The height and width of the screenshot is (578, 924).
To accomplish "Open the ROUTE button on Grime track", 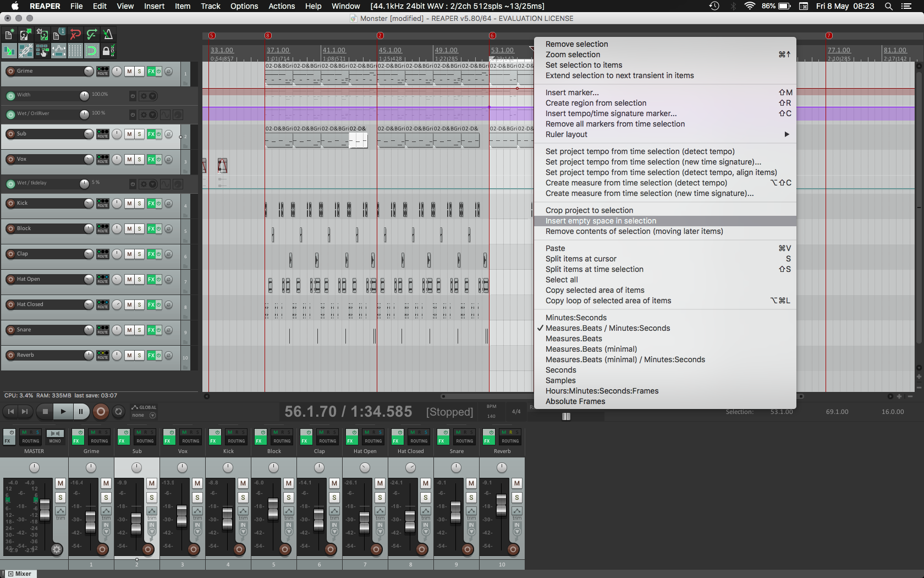I will [x=103, y=71].
